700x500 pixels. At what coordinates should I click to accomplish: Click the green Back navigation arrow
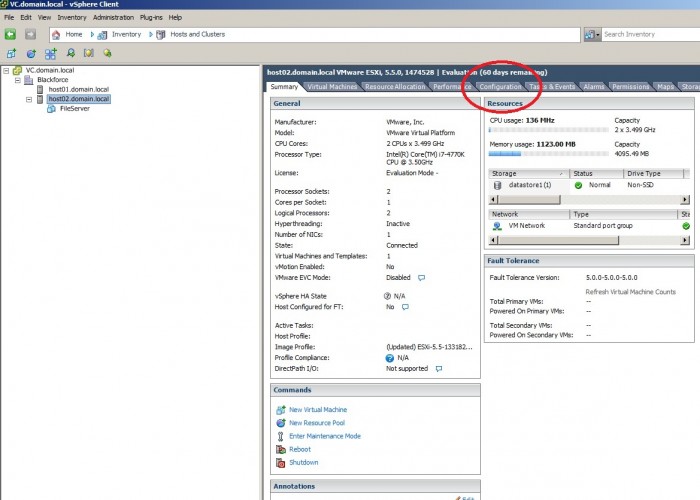10,34
